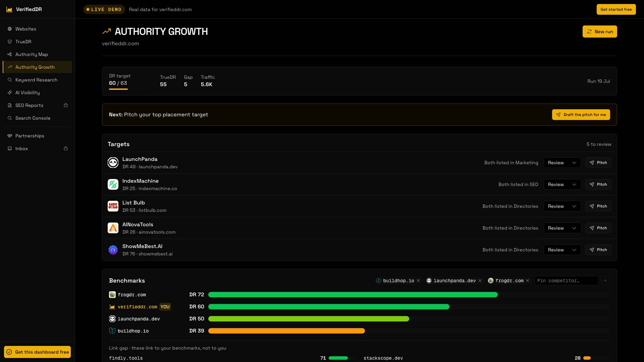
Task: Click the LaunchPanda panda logo in Targets
Action: [113, 163]
